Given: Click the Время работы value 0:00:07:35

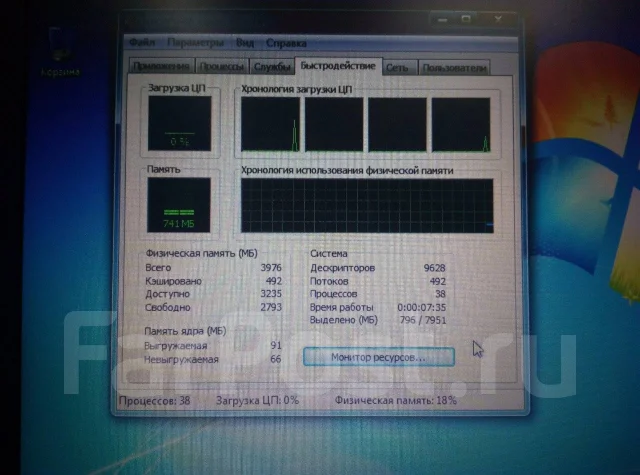Looking at the screenshot, I should pyautogui.click(x=422, y=307).
